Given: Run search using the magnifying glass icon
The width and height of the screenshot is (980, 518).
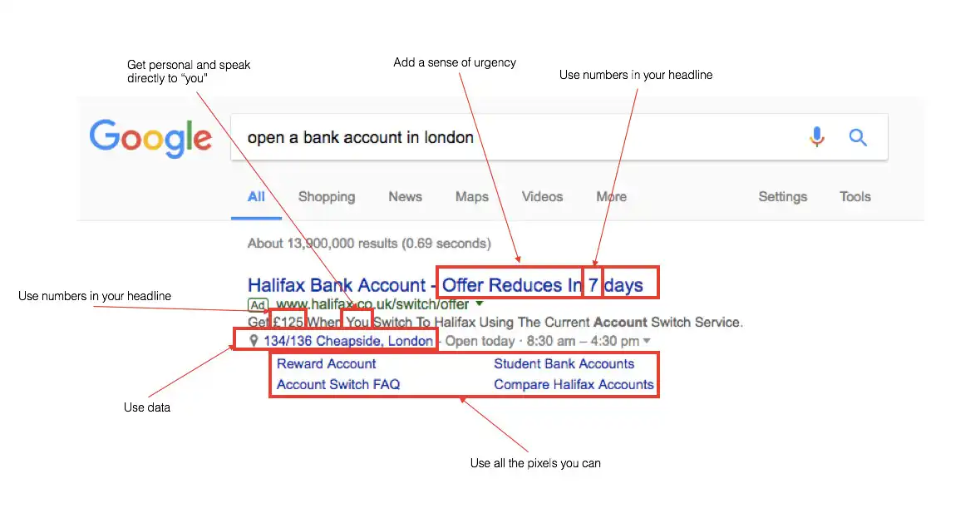Looking at the screenshot, I should [858, 137].
